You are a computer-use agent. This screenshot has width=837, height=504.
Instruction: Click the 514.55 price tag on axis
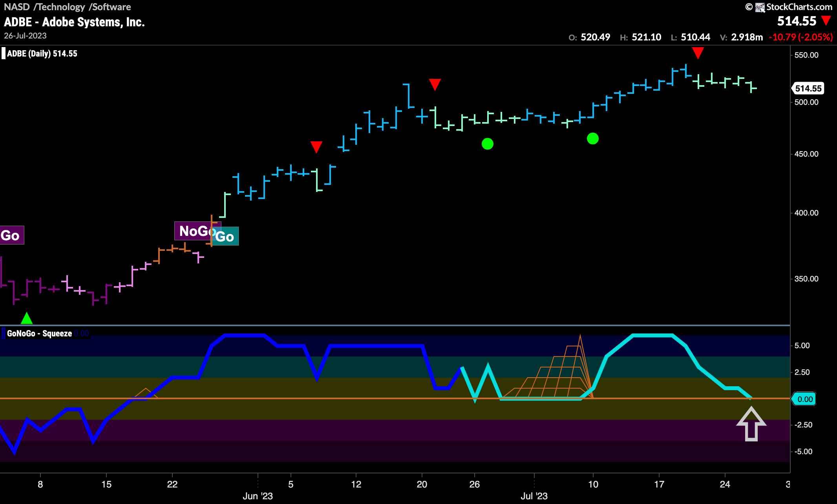[x=807, y=88]
